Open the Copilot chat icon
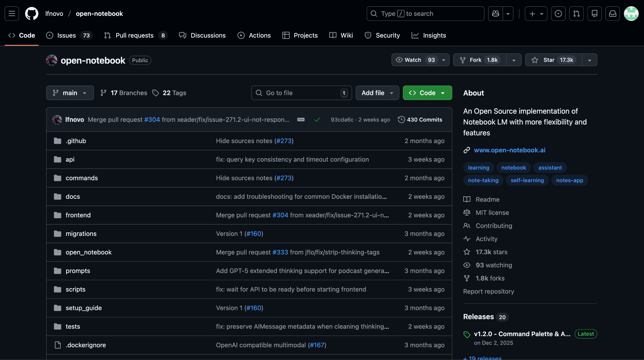 coord(496,14)
